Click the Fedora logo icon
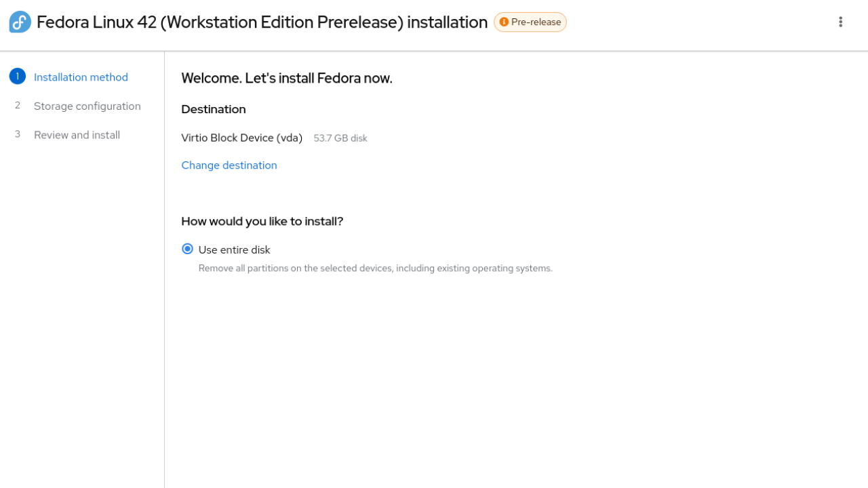The width and height of the screenshot is (868, 488). [20, 22]
